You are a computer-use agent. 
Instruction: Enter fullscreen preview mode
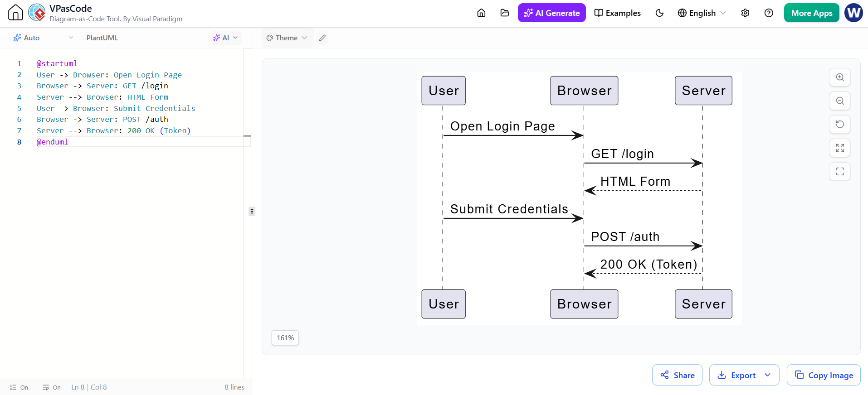pyautogui.click(x=840, y=172)
